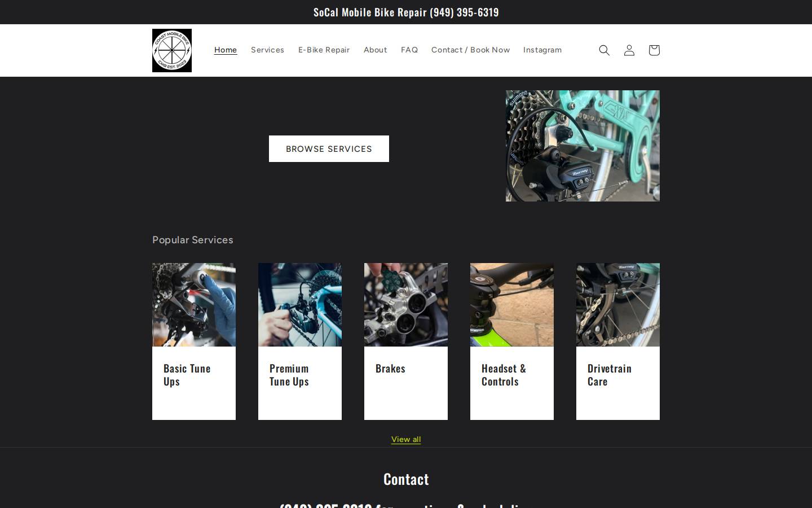Click the Browse Services button
Viewport: 812px width, 508px height.
tap(329, 148)
